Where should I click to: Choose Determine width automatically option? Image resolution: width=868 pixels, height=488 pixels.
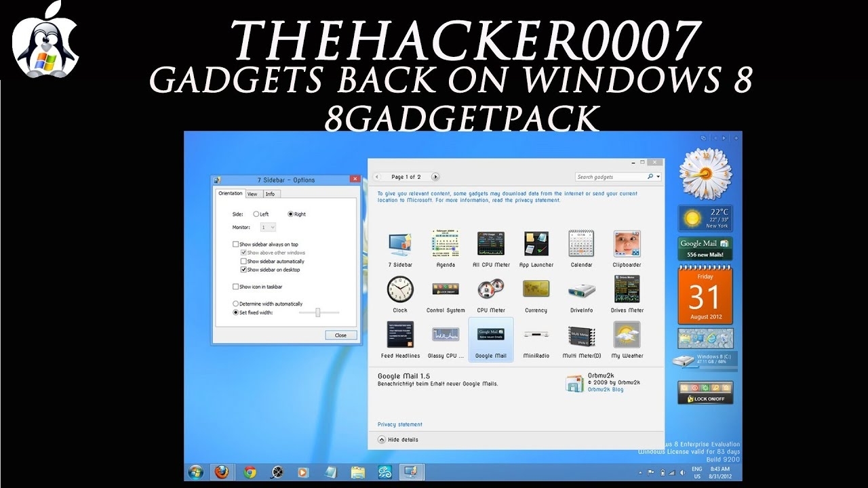click(235, 304)
